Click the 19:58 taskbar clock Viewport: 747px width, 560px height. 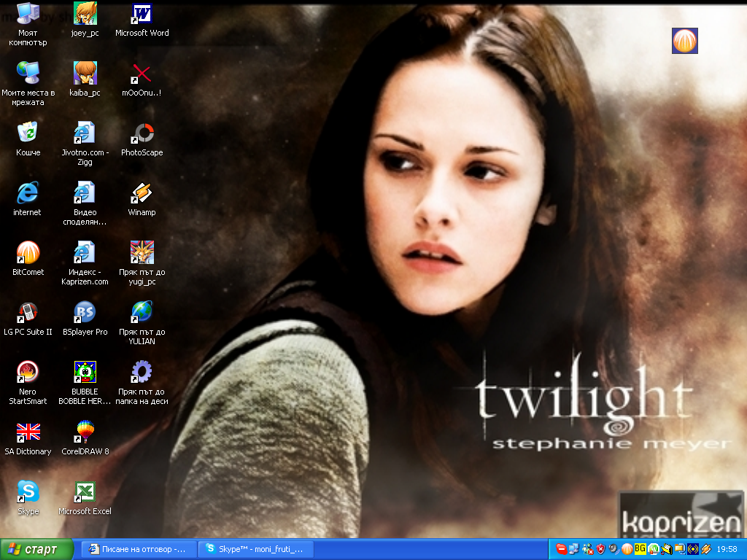(727, 549)
